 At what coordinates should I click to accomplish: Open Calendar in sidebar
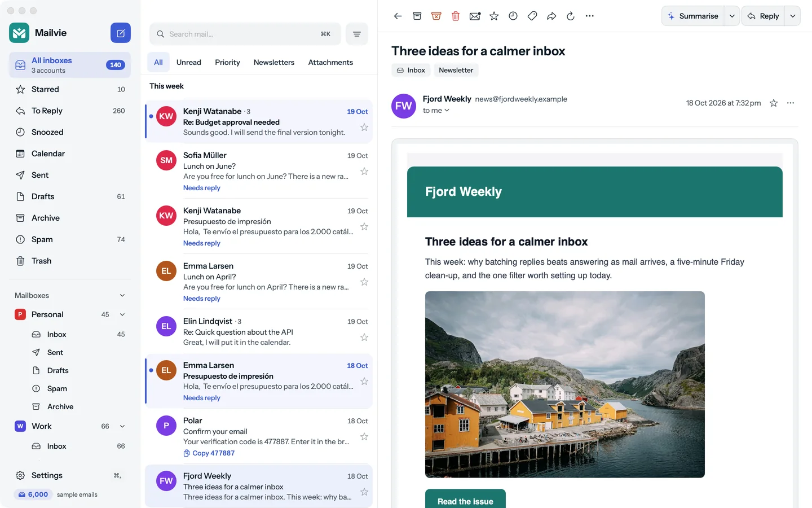[x=70, y=154]
